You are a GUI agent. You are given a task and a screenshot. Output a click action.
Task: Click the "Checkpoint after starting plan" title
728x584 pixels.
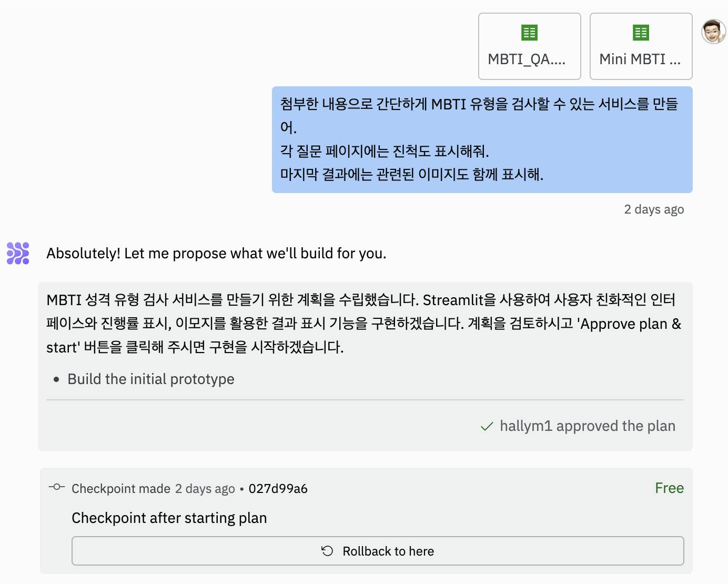(169, 518)
